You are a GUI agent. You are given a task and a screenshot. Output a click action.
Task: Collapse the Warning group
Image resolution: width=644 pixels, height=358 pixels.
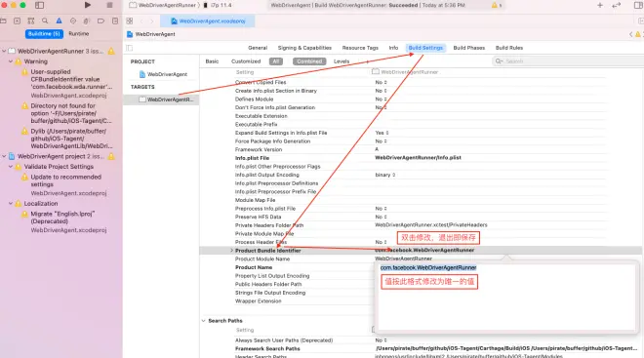tap(11, 61)
